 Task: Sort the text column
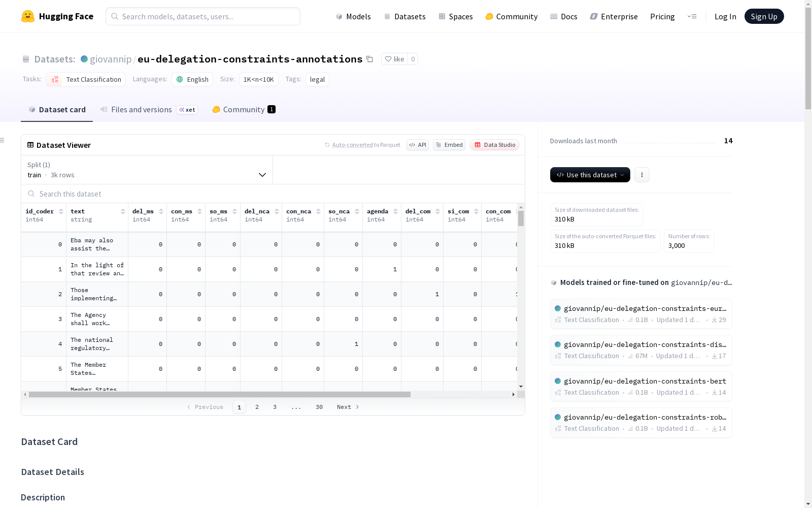click(123, 211)
